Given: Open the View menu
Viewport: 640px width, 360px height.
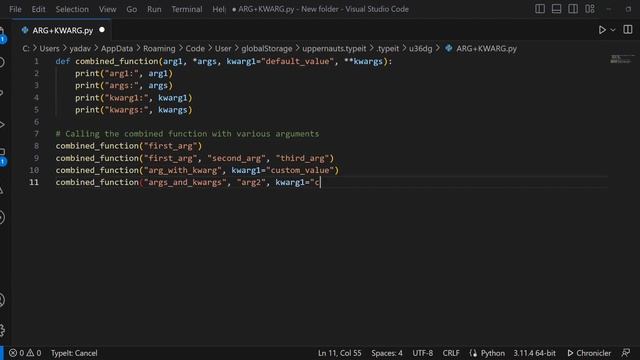Looking at the screenshot, I should (x=107, y=9).
